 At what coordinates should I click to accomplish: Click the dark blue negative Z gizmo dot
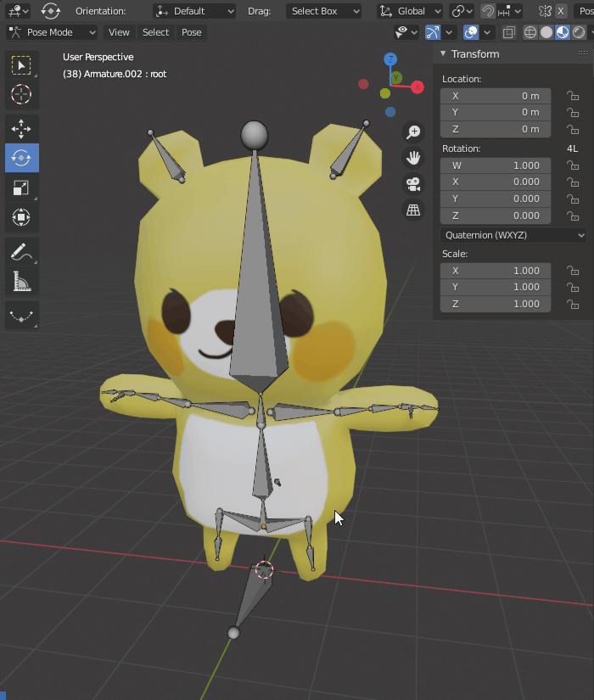pos(390,112)
